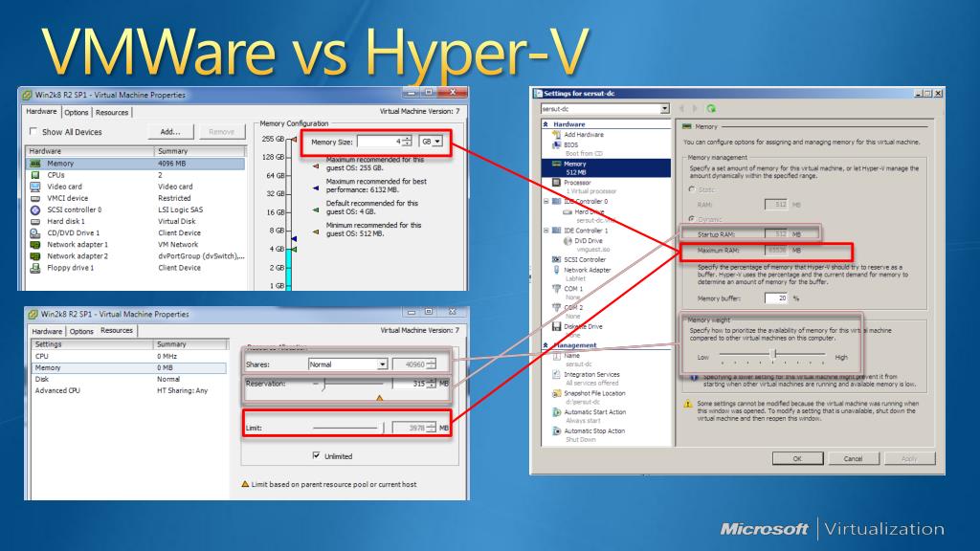Click the Hard disk 1 icon
This screenshot has height=551, width=980.
coord(35,221)
